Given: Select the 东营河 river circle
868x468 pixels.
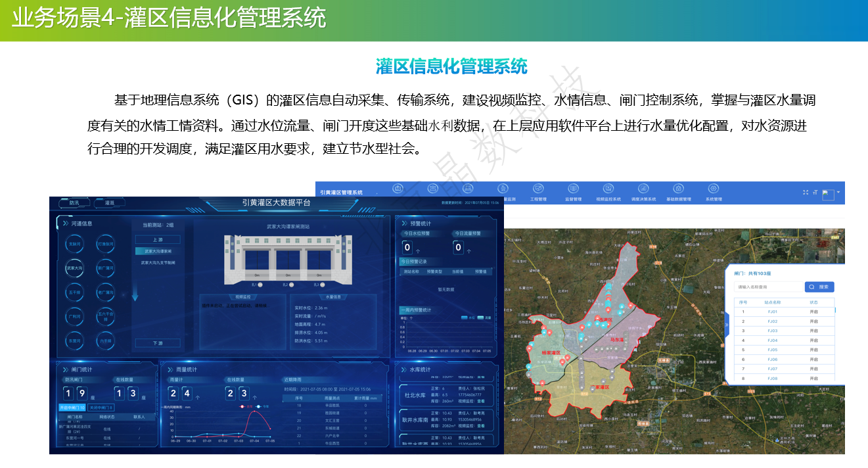Looking at the screenshot, I should [74, 341].
